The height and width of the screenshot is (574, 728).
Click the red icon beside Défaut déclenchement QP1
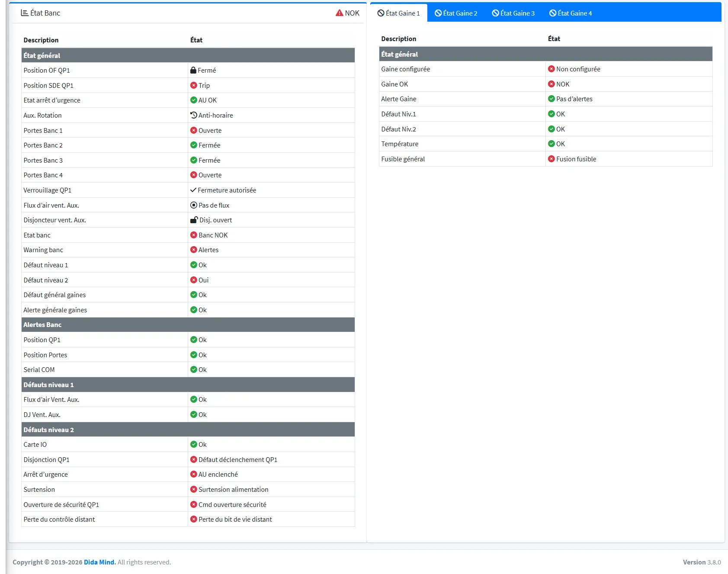point(194,459)
